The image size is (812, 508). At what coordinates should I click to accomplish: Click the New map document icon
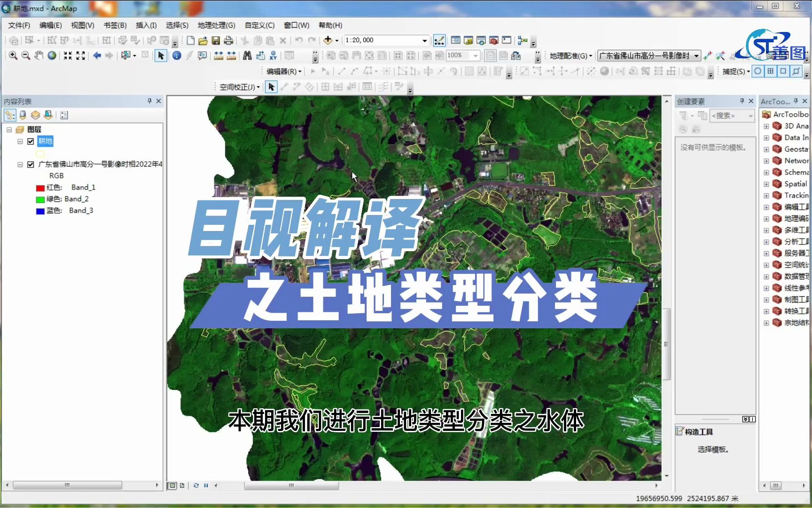(x=190, y=40)
